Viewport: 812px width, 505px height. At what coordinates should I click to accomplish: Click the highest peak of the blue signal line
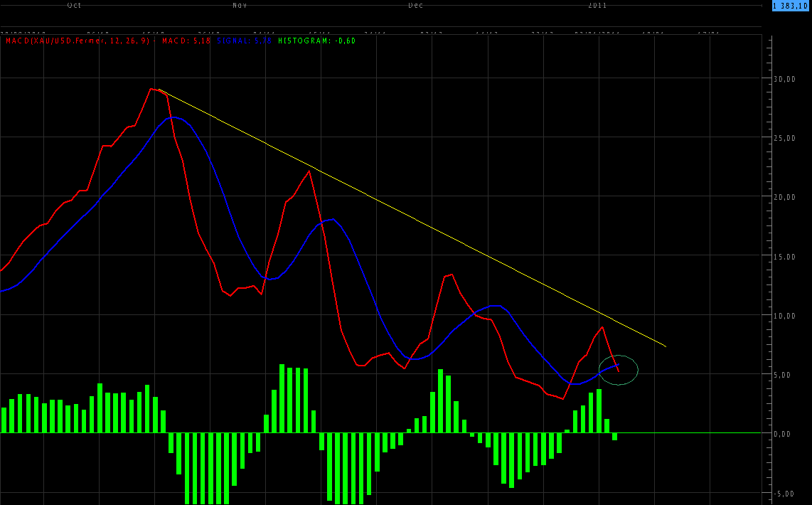tap(173, 117)
